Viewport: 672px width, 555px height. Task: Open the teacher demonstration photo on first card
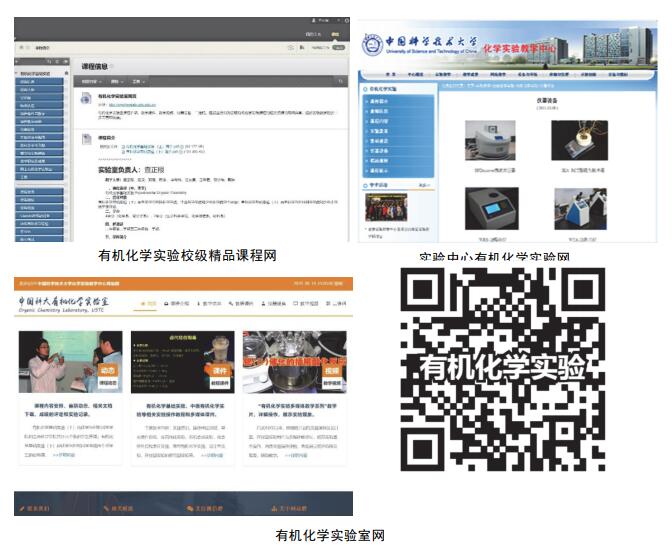pyautogui.click(x=71, y=362)
